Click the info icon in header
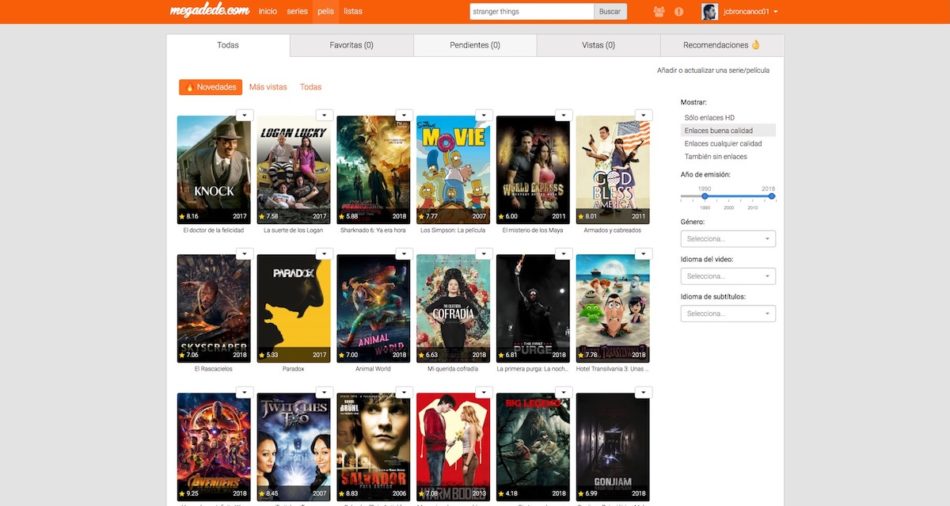The height and width of the screenshot is (506, 950). (679, 12)
